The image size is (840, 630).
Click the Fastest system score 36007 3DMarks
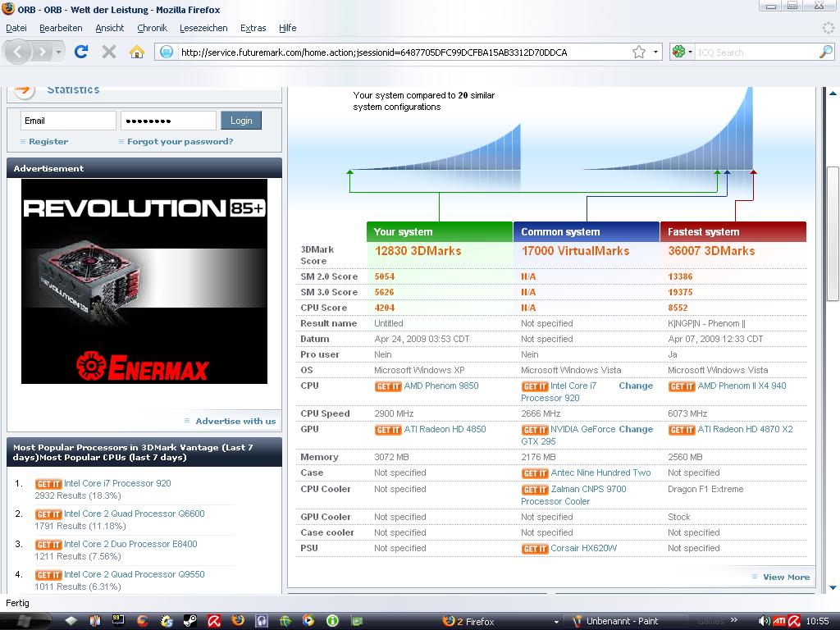click(x=711, y=251)
